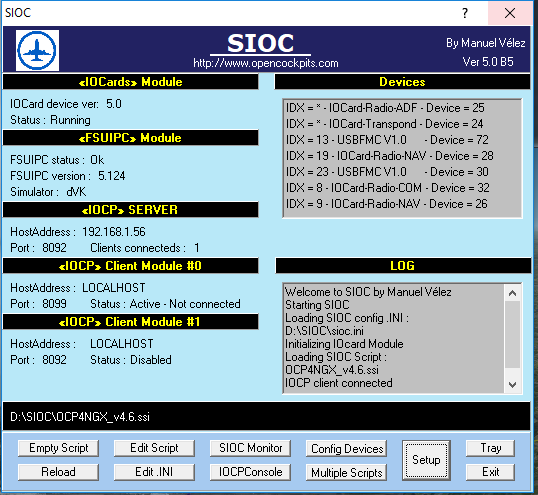Click the IOCP SERVER header
538x495 pixels.
pyautogui.click(x=130, y=210)
